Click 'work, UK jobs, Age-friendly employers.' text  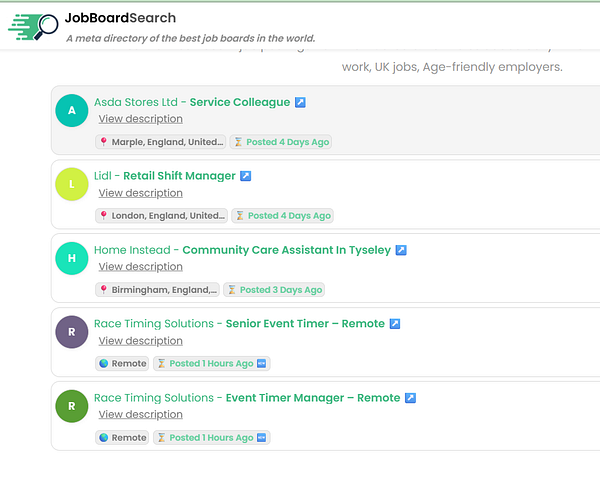tap(452, 67)
